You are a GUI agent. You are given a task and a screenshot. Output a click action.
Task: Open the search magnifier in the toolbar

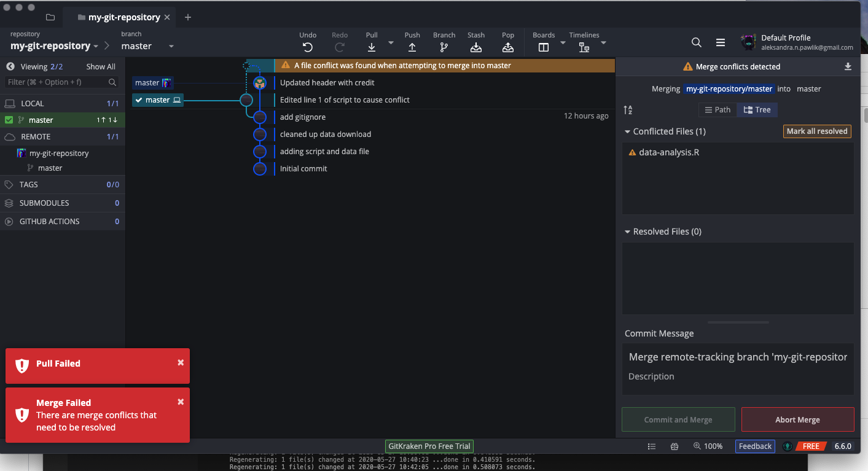point(696,42)
